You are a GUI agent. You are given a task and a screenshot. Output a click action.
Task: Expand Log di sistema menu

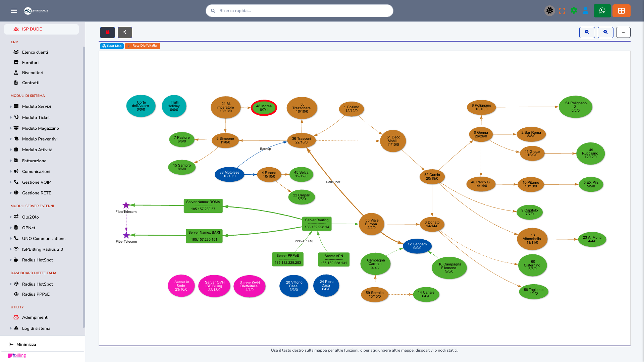[x=36, y=328]
